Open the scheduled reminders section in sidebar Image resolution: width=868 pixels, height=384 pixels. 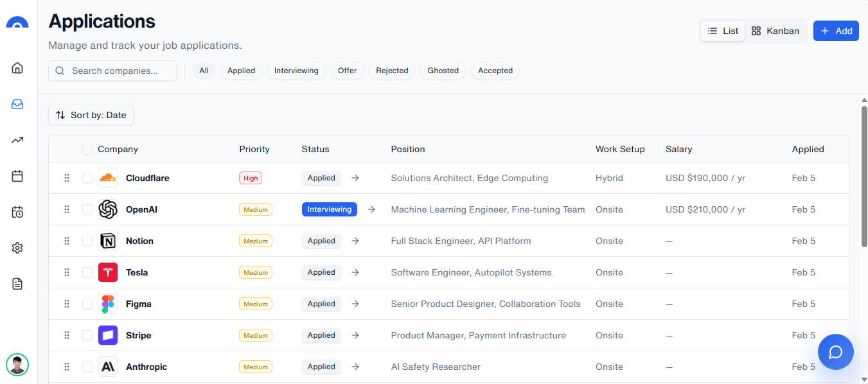(17, 211)
